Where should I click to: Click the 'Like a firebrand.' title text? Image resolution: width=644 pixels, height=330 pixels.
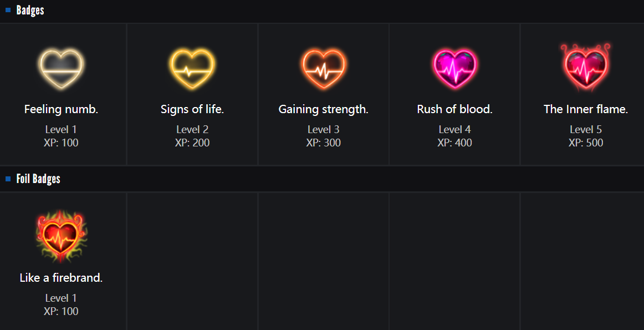pos(61,278)
